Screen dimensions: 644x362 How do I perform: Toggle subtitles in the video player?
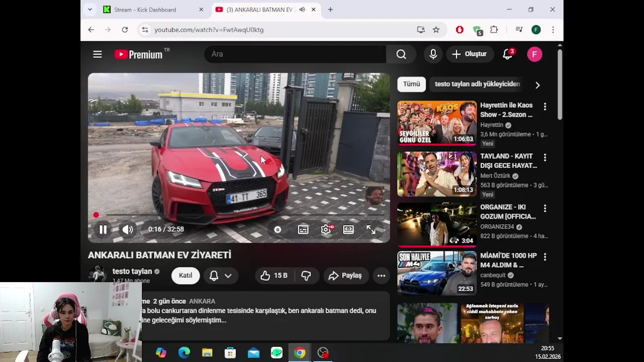303,230
